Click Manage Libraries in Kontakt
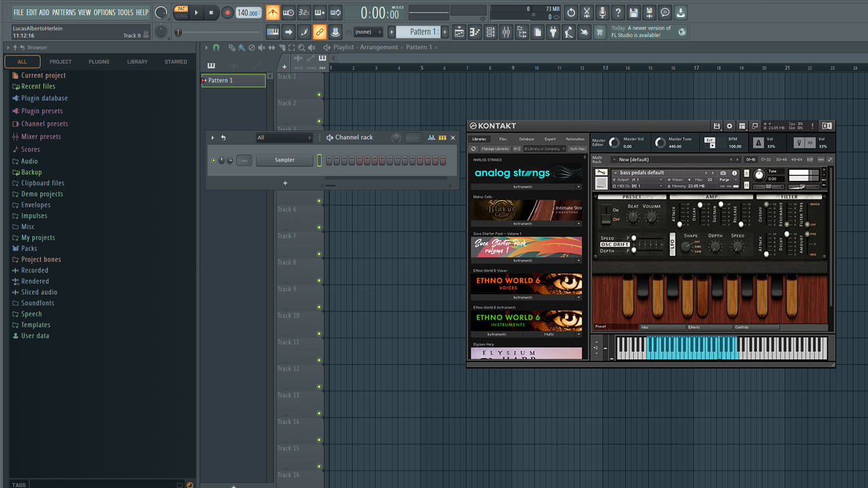 click(495, 149)
